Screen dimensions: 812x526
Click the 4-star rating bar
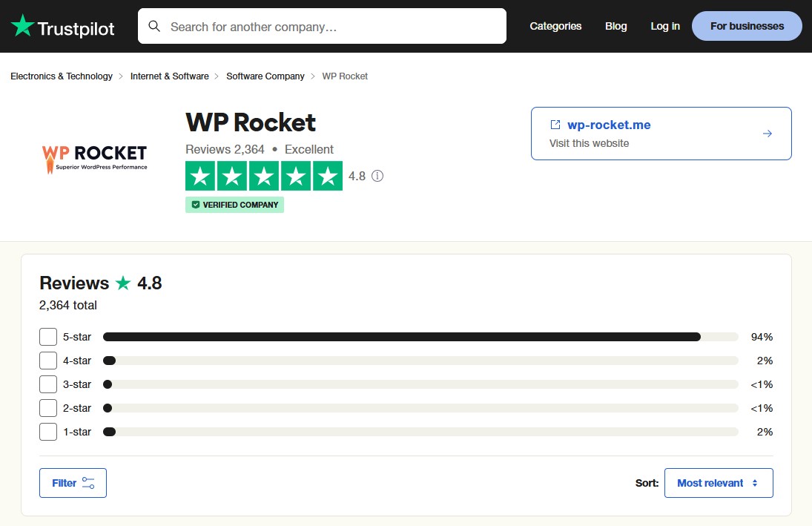tap(420, 361)
